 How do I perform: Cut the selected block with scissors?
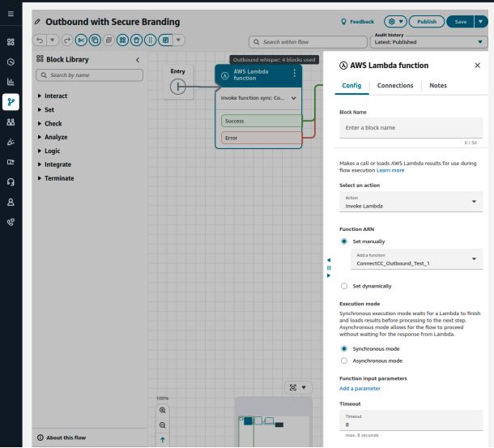tap(81, 40)
